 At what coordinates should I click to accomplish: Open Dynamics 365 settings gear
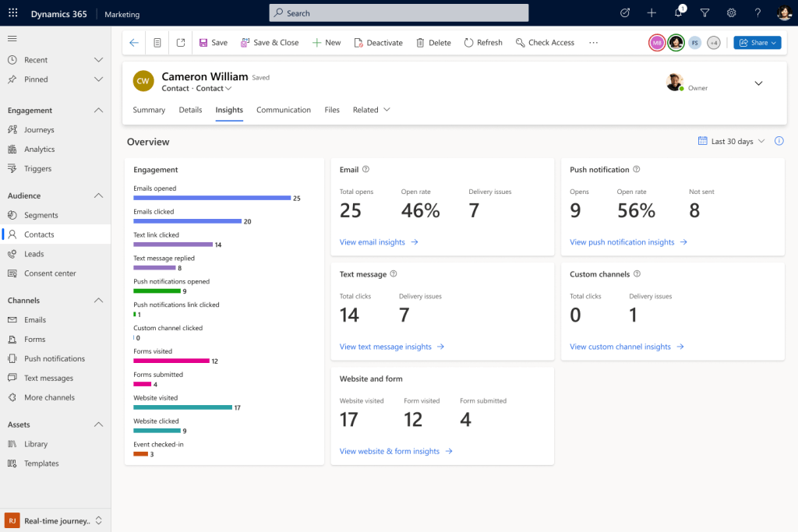[x=730, y=12]
